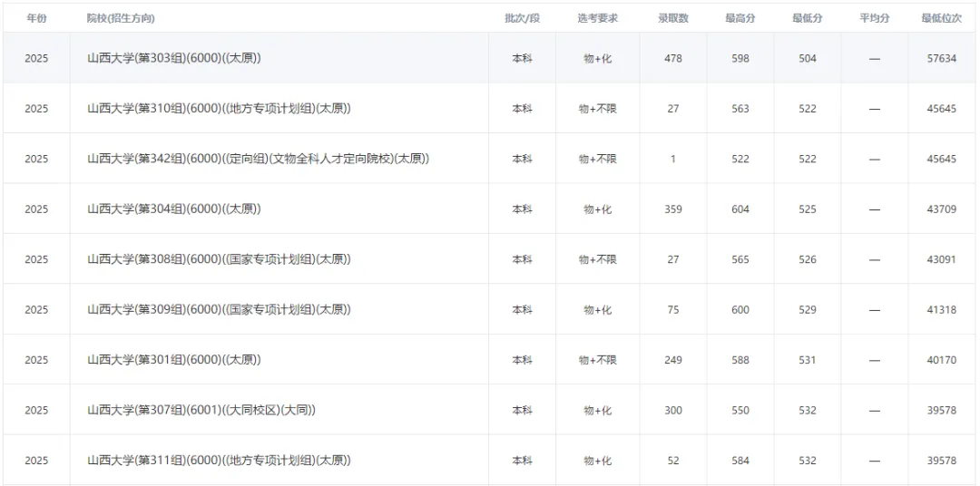The height and width of the screenshot is (486, 980).
Task: Click the 选考要求 column header
Action: coord(597,19)
